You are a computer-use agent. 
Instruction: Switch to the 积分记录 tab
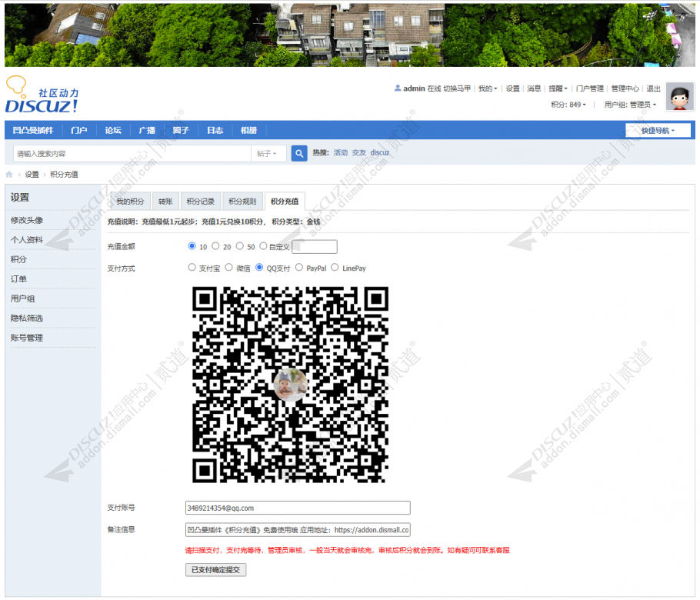pyautogui.click(x=201, y=202)
